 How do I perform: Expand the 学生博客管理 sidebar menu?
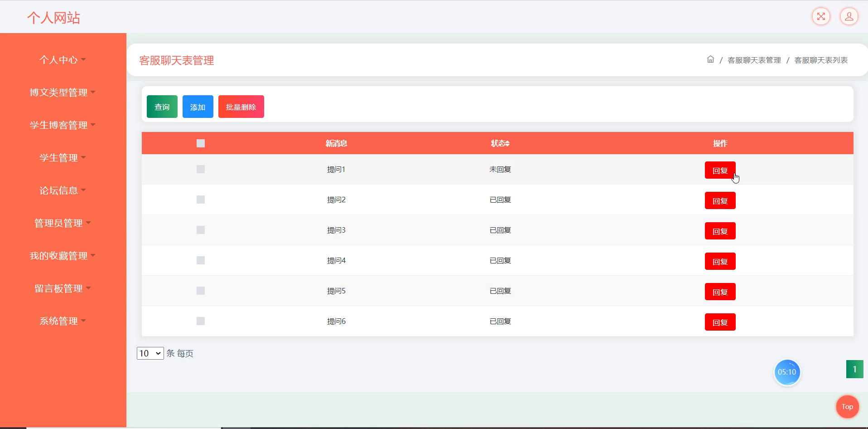(x=63, y=125)
